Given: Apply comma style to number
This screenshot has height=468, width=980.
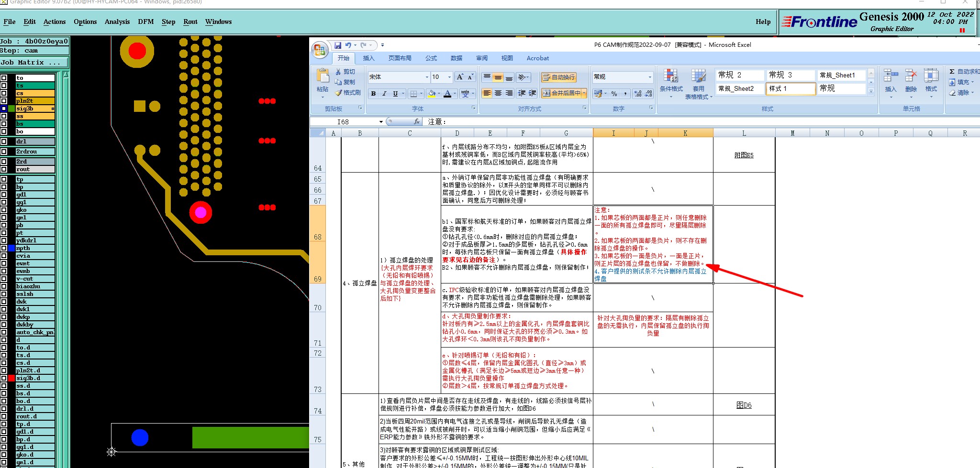Looking at the screenshot, I should (625, 94).
